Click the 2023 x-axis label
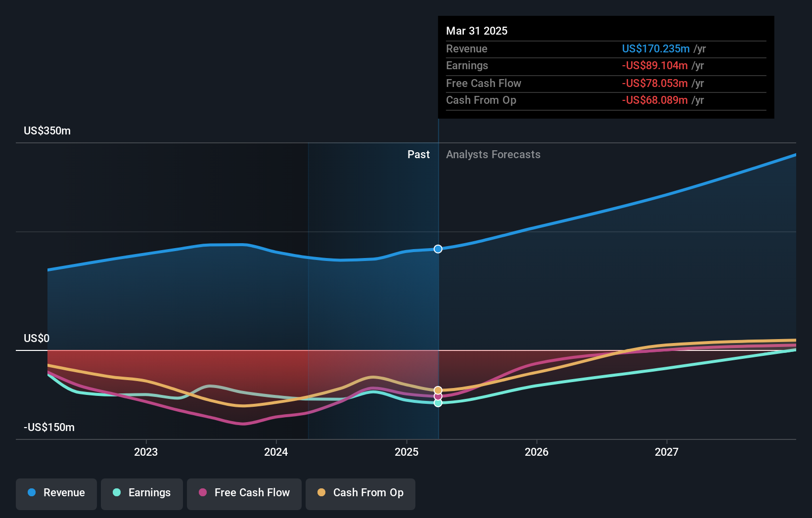This screenshot has width=812, height=518. [146, 452]
